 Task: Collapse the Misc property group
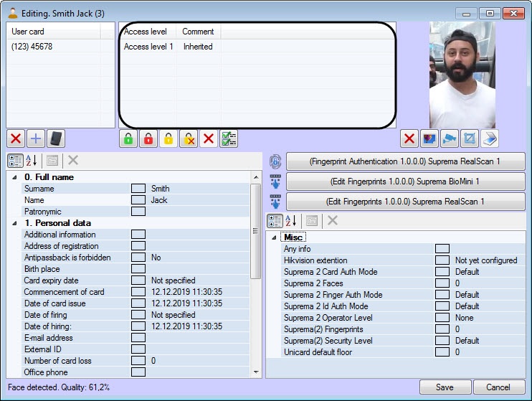[x=273, y=237]
